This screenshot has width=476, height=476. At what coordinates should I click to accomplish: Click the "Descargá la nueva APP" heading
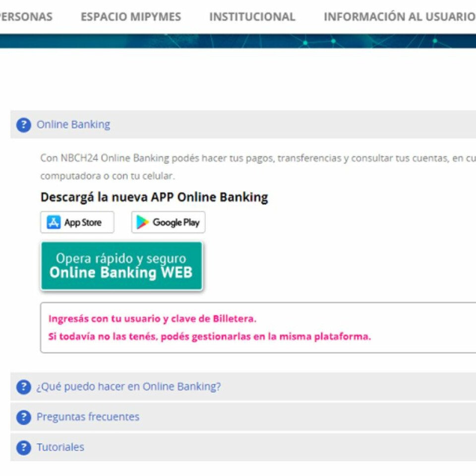154,197
